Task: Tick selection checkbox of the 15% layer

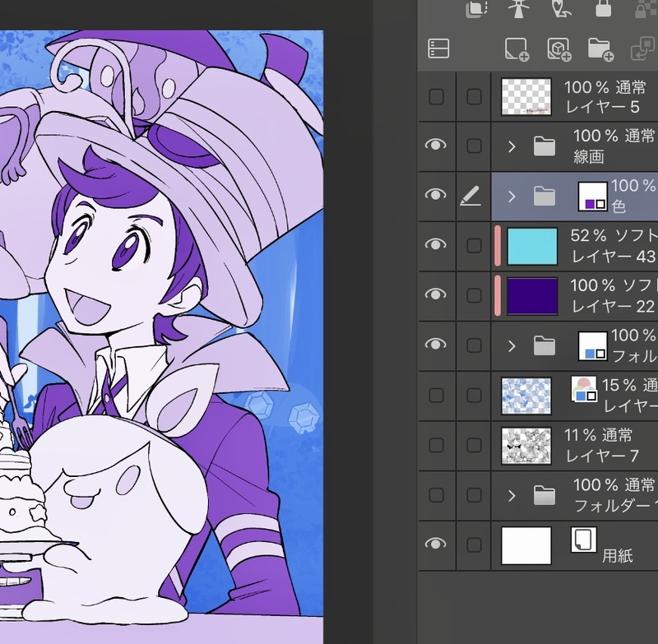Action: (475, 396)
